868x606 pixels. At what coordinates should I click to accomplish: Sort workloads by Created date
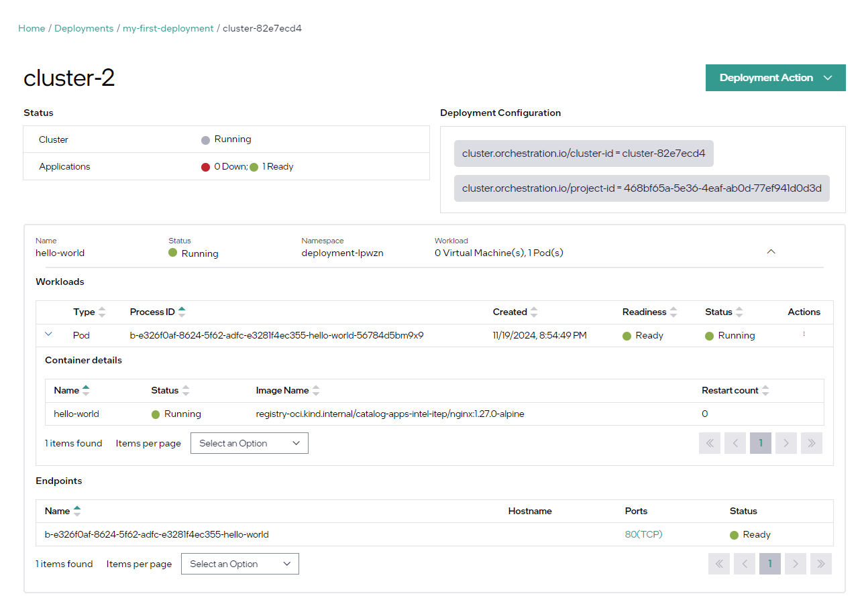point(534,312)
